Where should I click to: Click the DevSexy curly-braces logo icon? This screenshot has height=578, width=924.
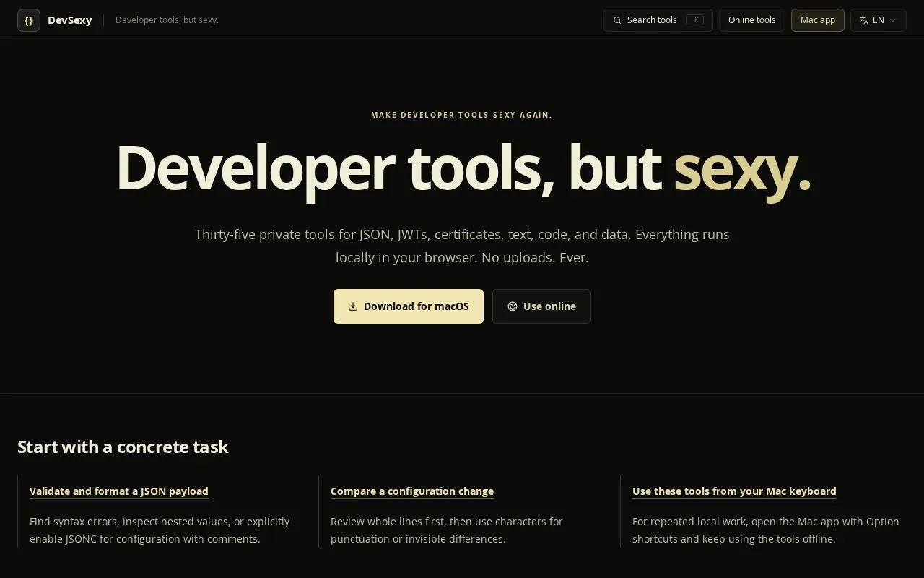click(x=29, y=20)
